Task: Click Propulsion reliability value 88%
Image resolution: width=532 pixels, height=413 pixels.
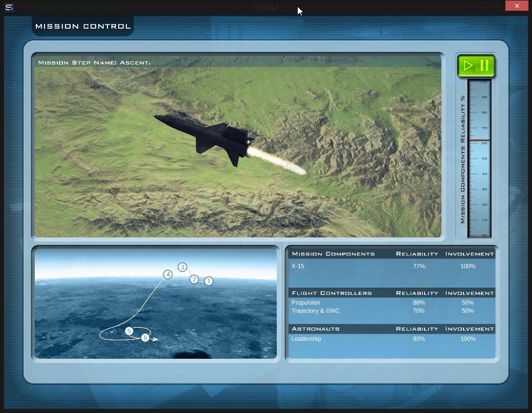Action: [x=419, y=302]
